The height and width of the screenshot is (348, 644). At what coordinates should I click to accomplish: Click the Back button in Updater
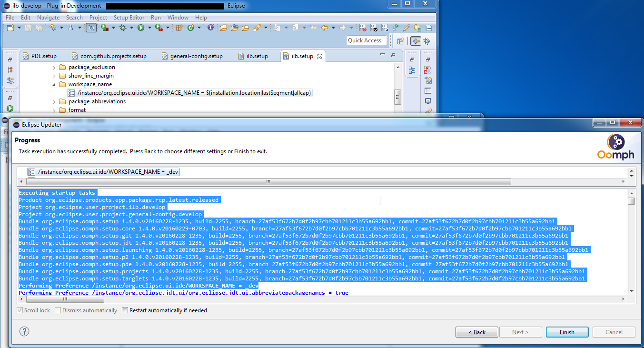(x=477, y=332)
